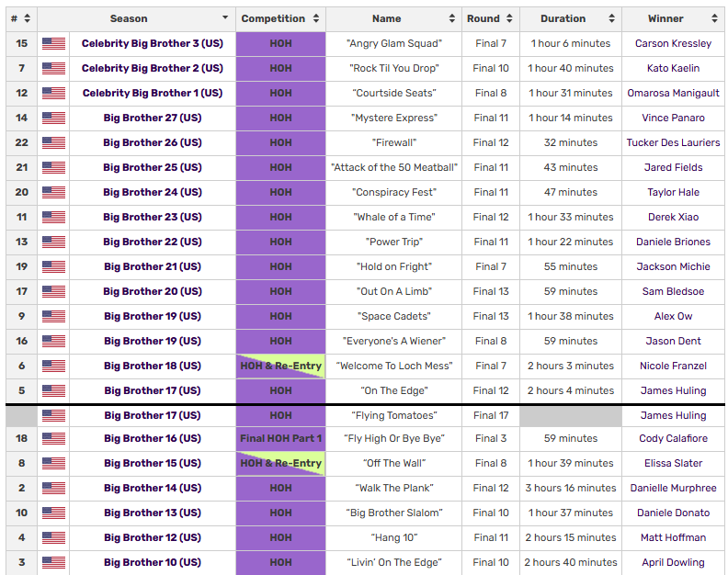
Task: Click US flag beside Big Brother 15
Action: click(53, 463)
